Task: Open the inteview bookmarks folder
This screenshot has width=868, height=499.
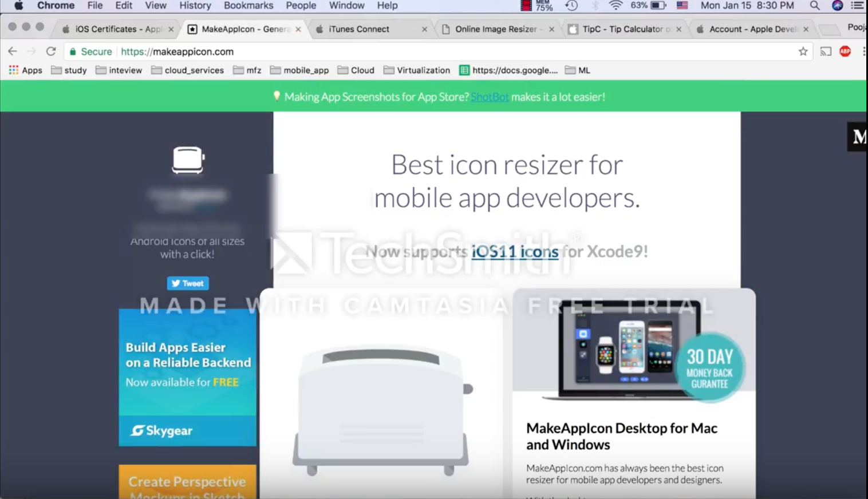Action: tap(119, 70)
